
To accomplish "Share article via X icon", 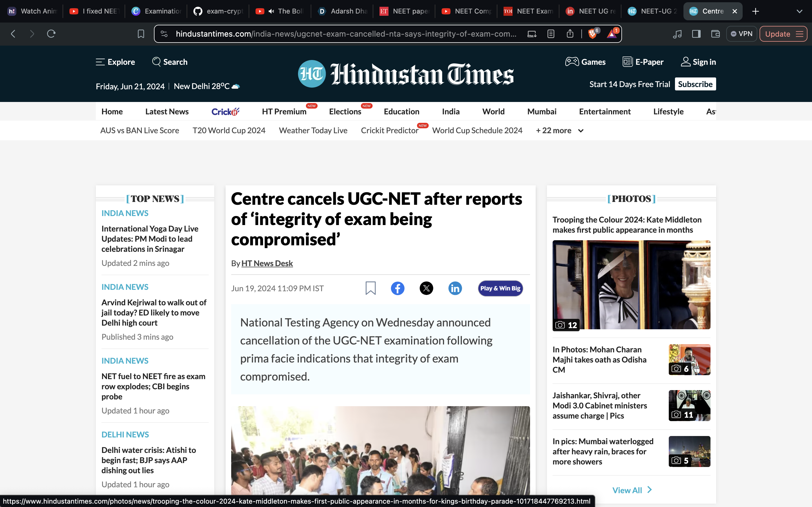I will (x=426, y=288).
